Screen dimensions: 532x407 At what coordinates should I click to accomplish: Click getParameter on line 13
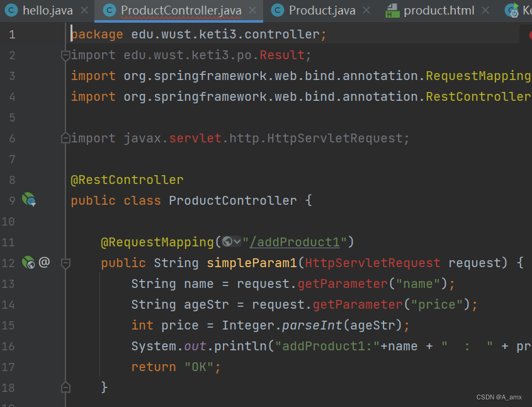click(x=342, y=284)
